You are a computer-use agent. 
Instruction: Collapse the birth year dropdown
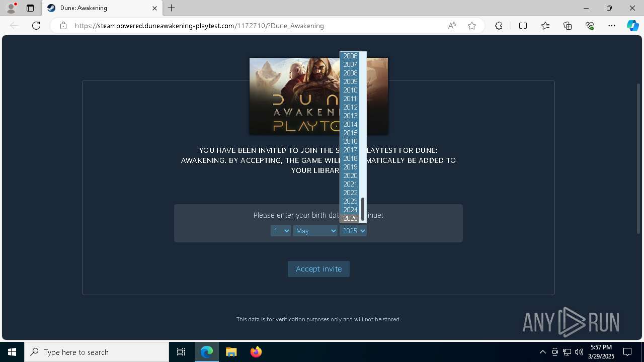click(x=353, y=231)
